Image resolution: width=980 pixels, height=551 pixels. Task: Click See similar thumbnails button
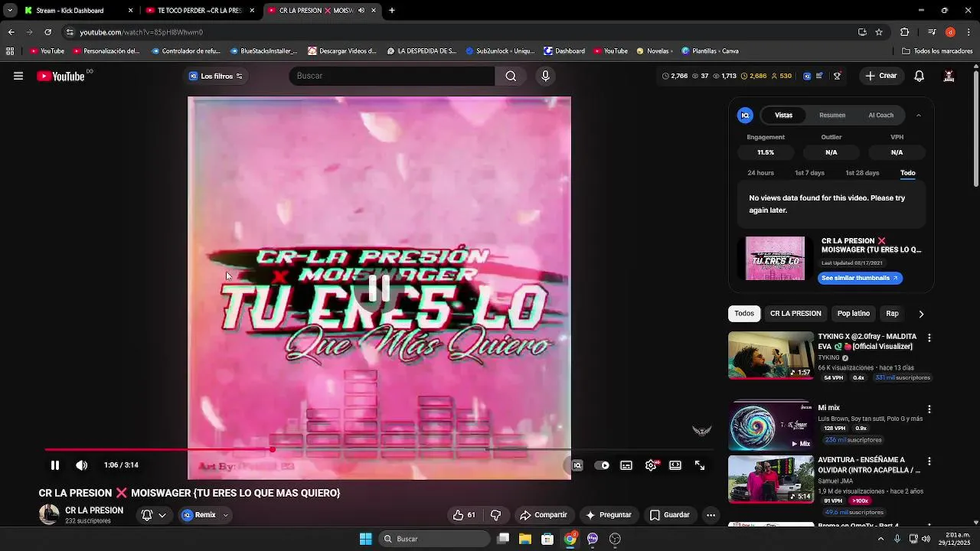860,278
